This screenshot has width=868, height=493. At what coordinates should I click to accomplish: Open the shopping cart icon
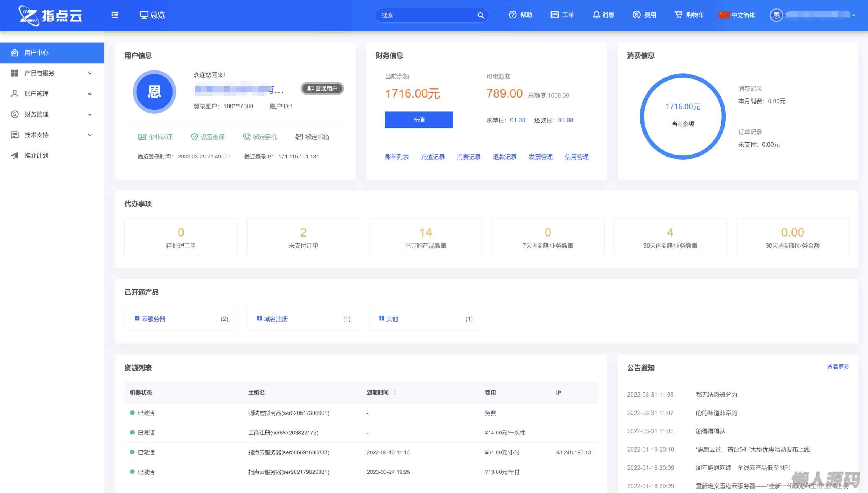click(678, 15)
